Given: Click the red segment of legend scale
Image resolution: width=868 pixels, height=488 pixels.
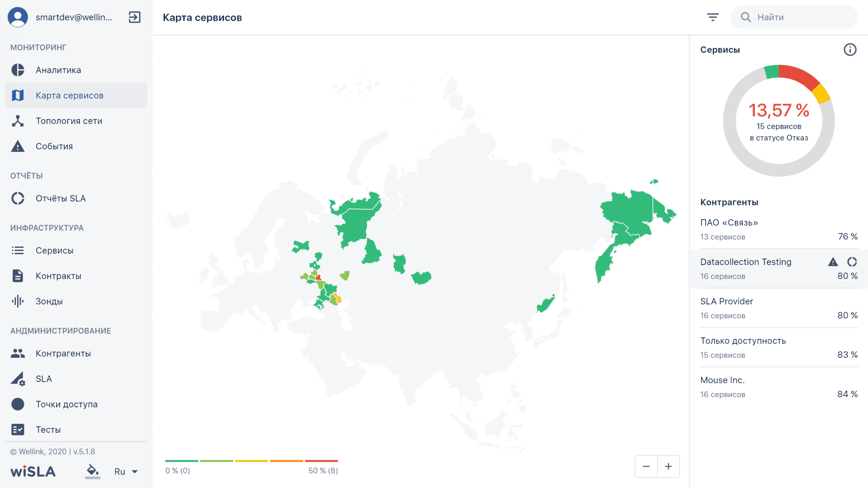Looking at the screenshot, I should click(321, 461).
